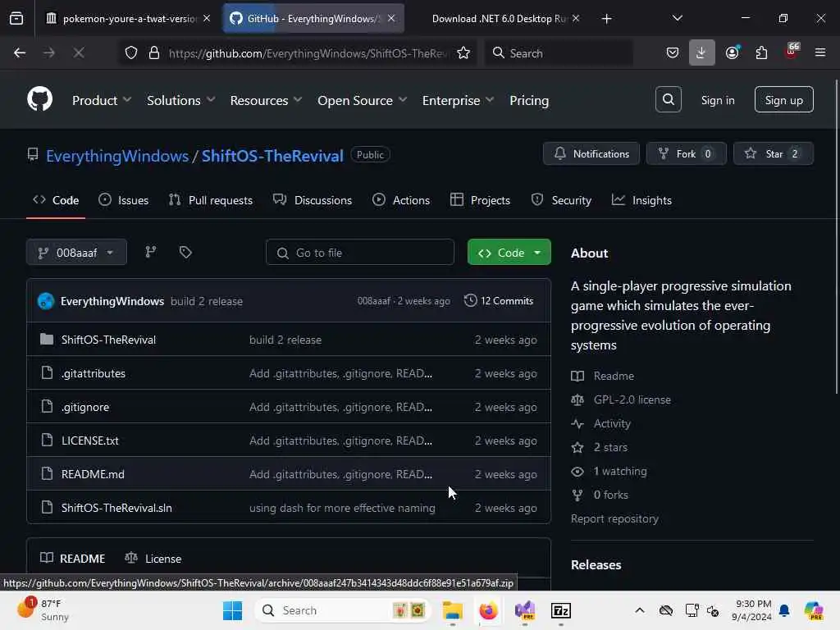Image resolution: width=840 pixels, height=630 pixels.
Task: Switch to Download .NET 6.0 Desktop tab
Action: (x=499, y=19)
